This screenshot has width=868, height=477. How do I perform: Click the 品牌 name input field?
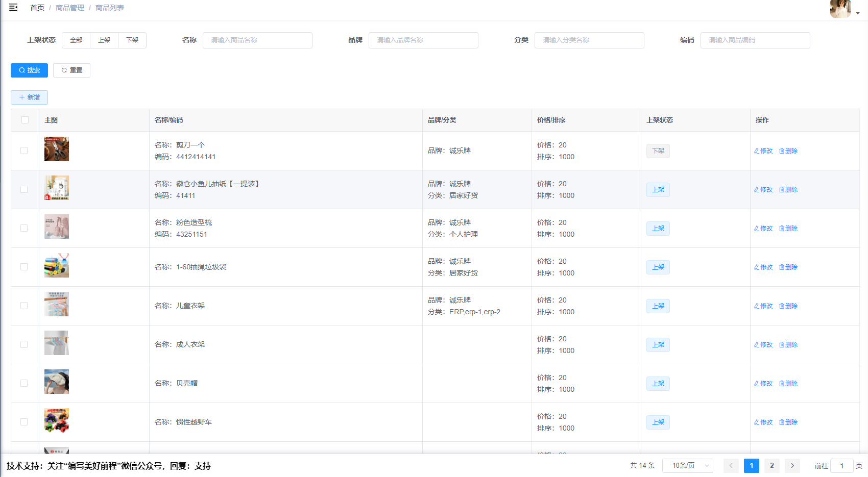click(x=423, y=40)
